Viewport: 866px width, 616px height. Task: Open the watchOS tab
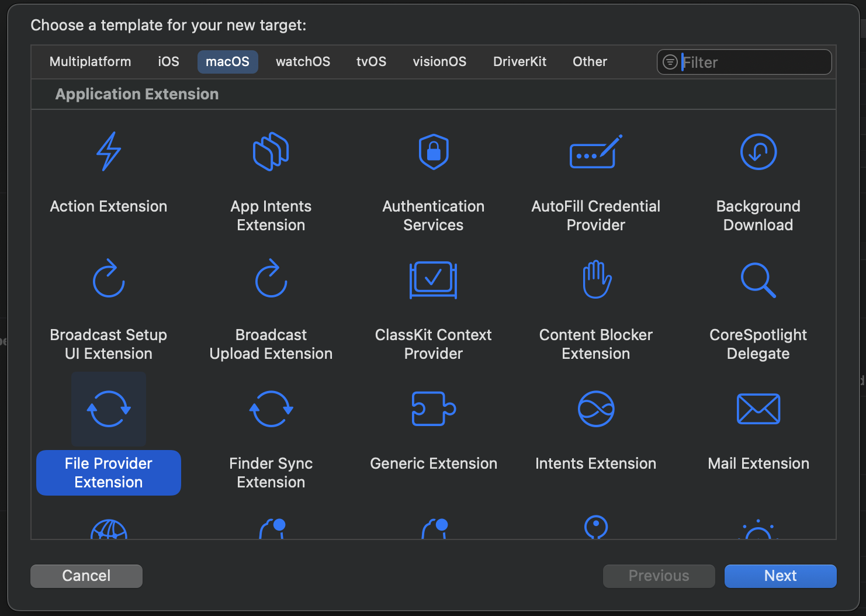[303, 61]
